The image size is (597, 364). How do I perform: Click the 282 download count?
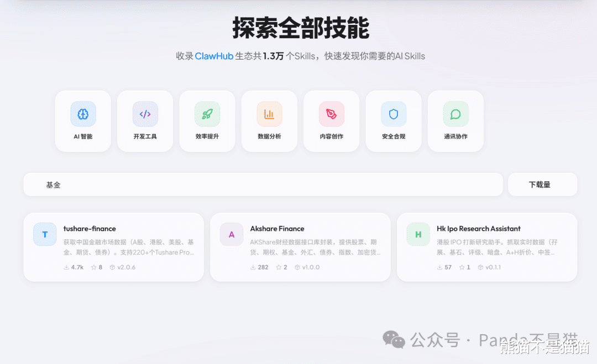(263, 267)
